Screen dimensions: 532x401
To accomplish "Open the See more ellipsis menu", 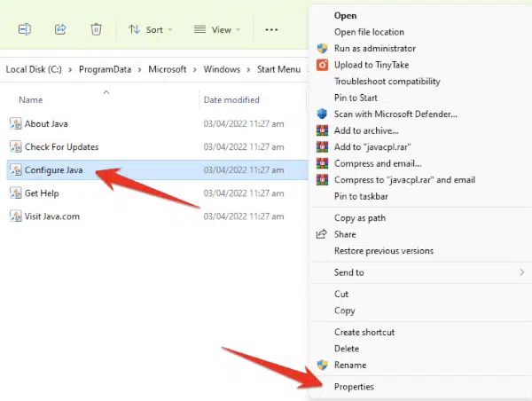I will pos(271,30).
